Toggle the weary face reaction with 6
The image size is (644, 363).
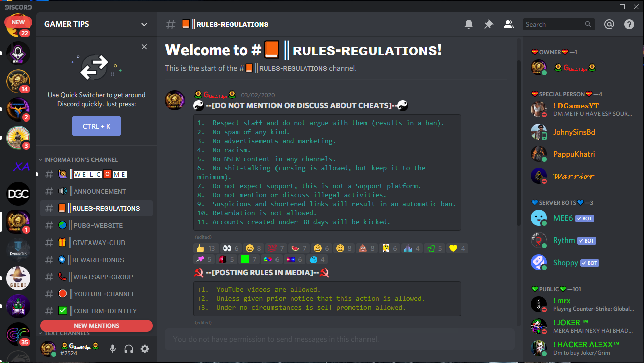(x=321, y=248)
